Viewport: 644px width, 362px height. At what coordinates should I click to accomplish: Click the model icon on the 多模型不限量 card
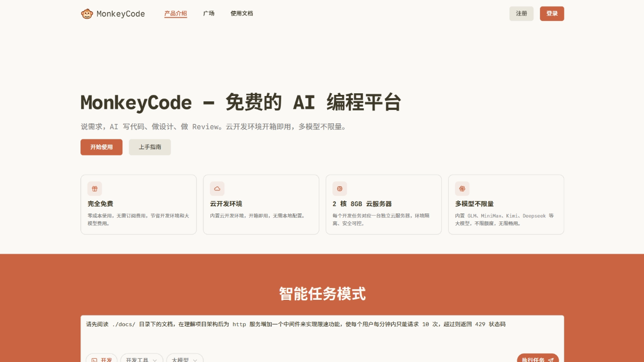coord(462,188)
